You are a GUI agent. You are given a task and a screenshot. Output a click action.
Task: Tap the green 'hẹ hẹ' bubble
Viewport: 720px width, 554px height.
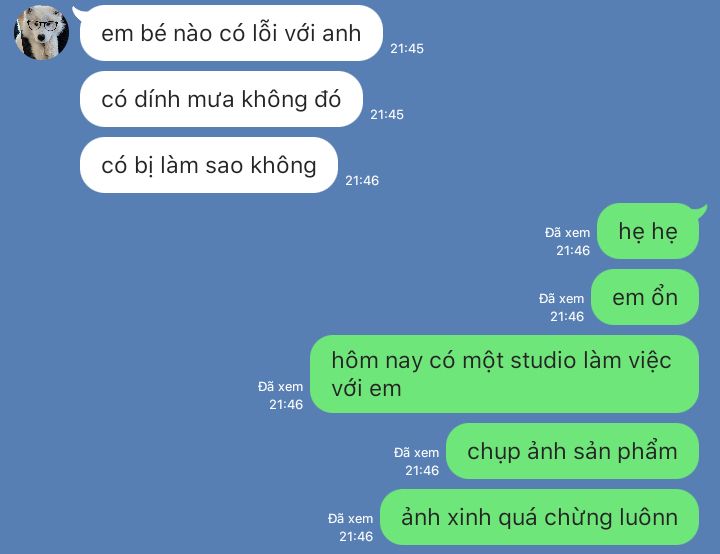[648, 231]
